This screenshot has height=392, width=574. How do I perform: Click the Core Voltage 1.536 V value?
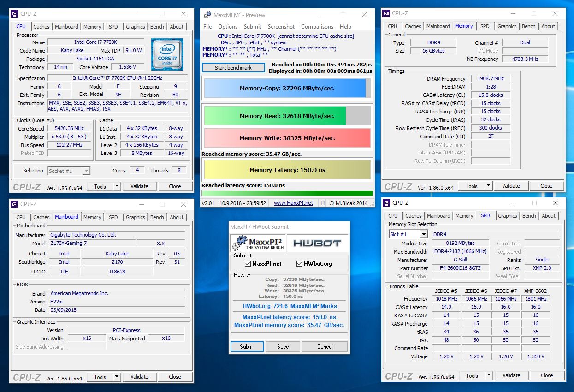[x=128, y=67]
